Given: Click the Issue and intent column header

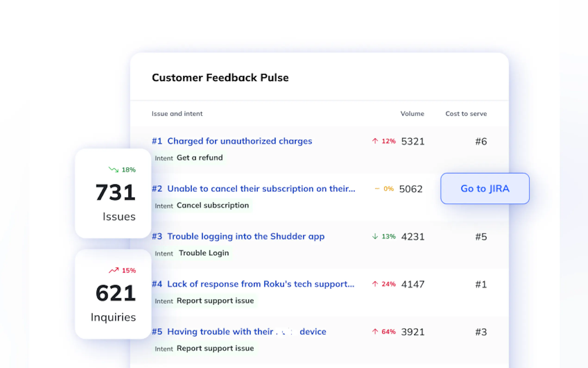Looking at the screenshot, I should coord(177,114).
